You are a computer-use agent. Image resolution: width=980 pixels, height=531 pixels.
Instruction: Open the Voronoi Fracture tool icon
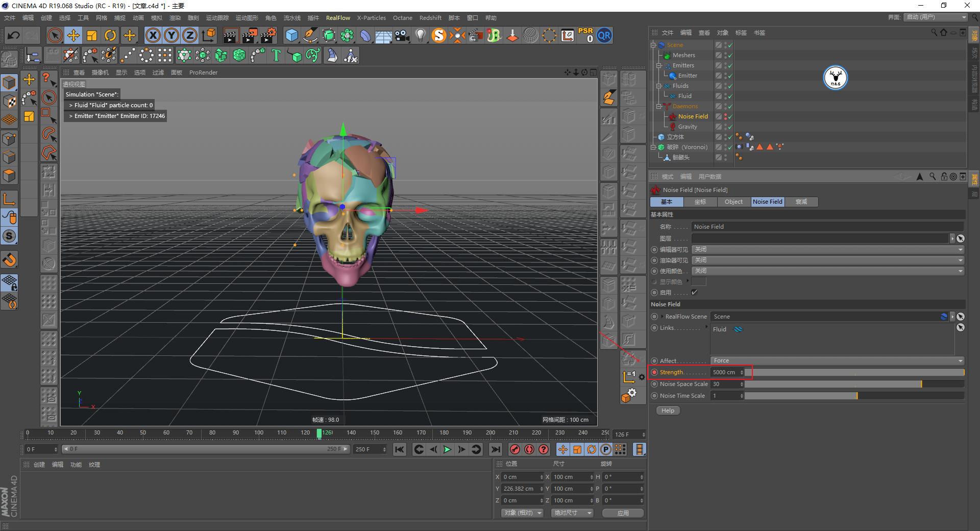coord(238,55)
